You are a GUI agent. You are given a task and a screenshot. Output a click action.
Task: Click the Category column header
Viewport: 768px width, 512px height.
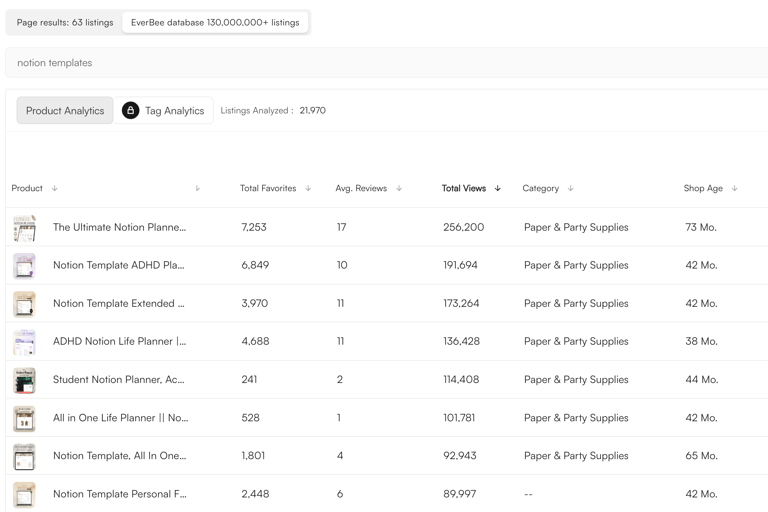pyautogui.click(x=540, y=188)
